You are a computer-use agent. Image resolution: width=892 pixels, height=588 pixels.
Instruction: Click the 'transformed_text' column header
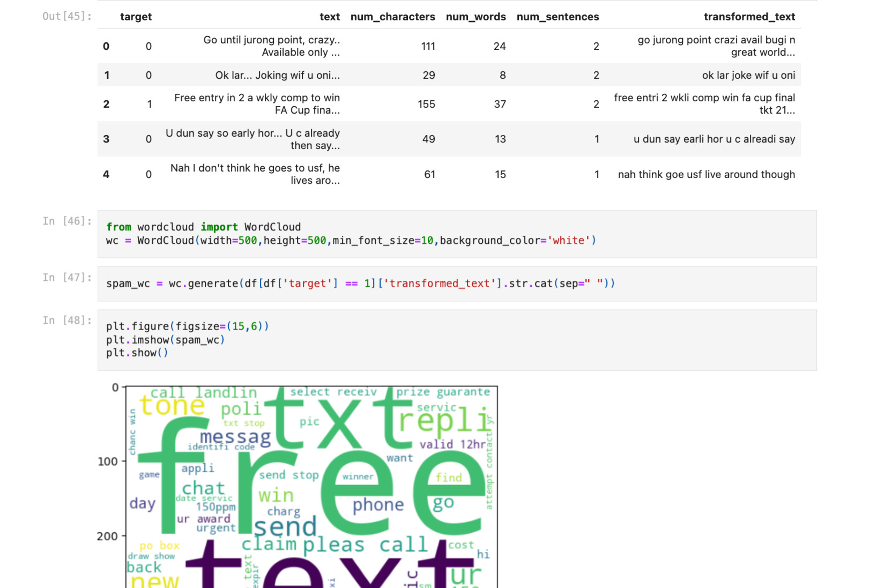pyautogui.click(x=749, y=17)
